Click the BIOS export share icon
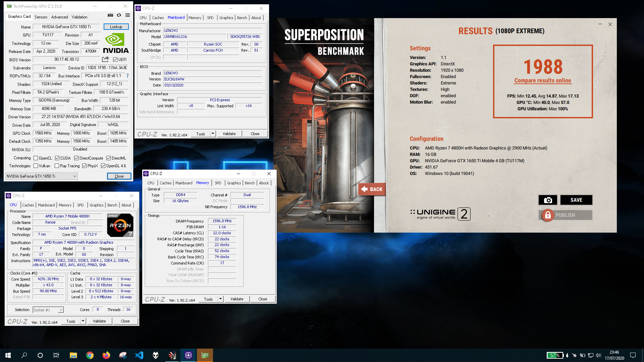Image resolution: width=644 pixels, height=362 pixels. (105, 59)
